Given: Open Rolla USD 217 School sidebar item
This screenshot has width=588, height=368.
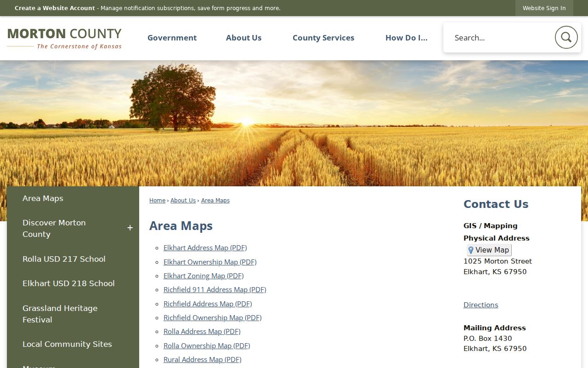Looking at the screenshot, I should [73, 259].
